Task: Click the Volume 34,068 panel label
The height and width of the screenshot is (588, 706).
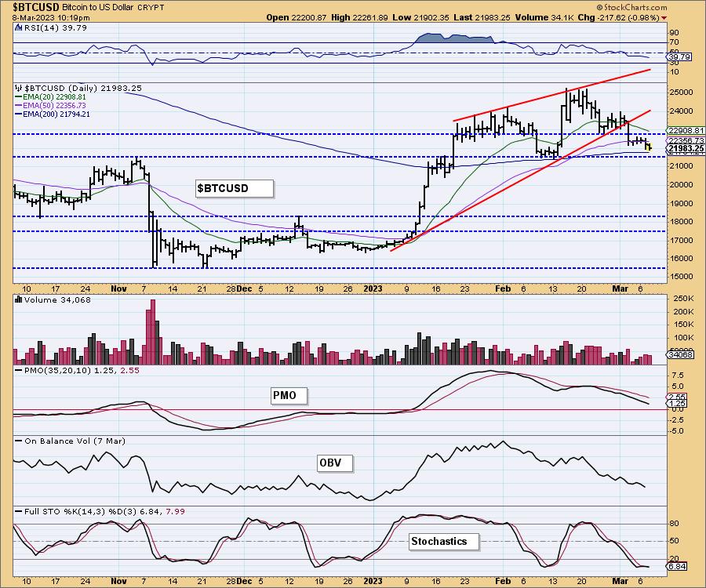Action: (x=57, y=299)
